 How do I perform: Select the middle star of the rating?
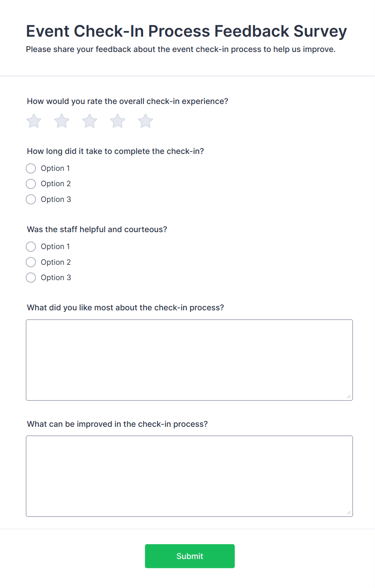pos(89,121)
